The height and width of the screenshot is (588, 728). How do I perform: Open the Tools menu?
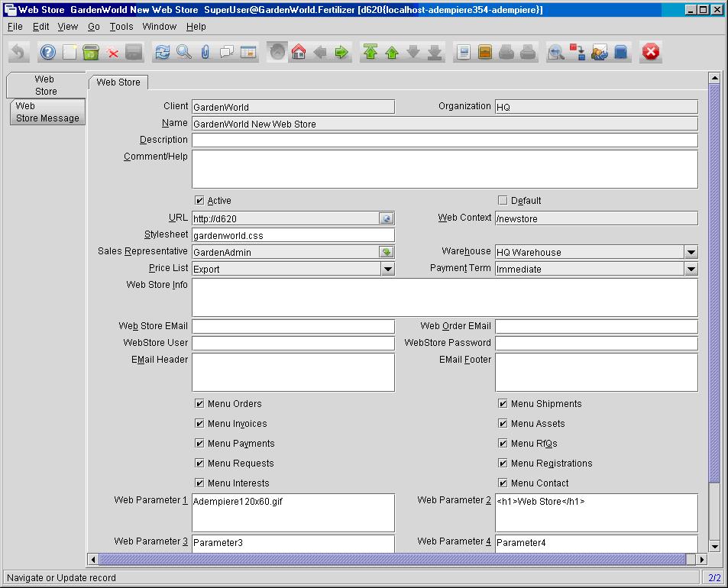coord(121,27)
